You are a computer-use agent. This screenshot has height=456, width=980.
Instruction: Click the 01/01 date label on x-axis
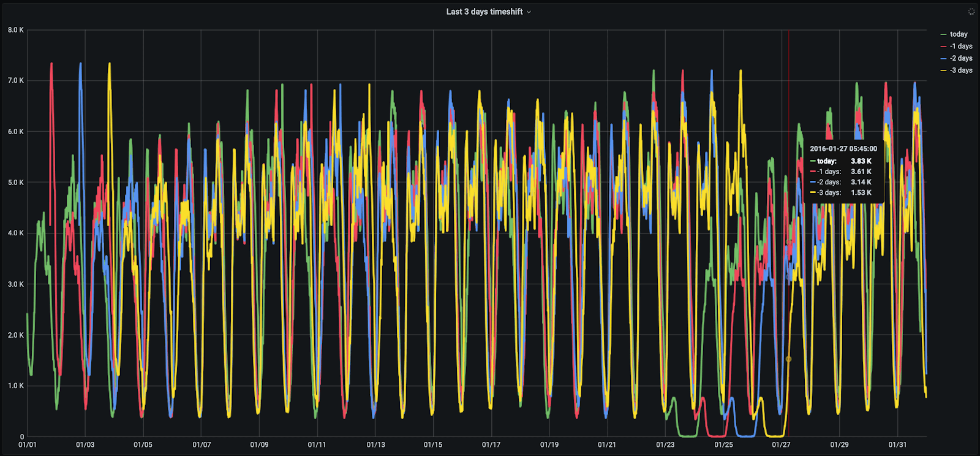click(x=28, y=444)
